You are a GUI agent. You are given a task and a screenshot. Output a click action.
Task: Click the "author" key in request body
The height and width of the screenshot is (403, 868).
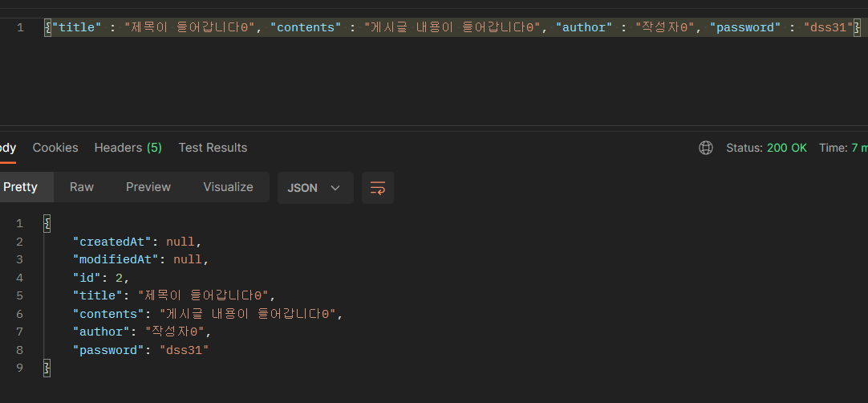click(584, 27)
